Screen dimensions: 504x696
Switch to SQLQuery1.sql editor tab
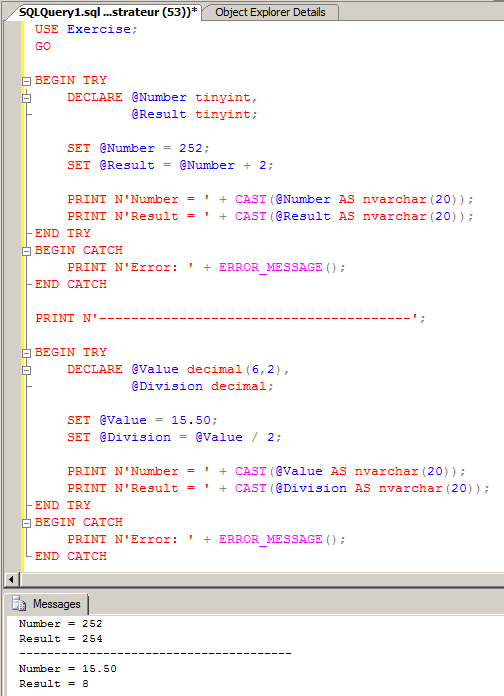coord(107,12)
